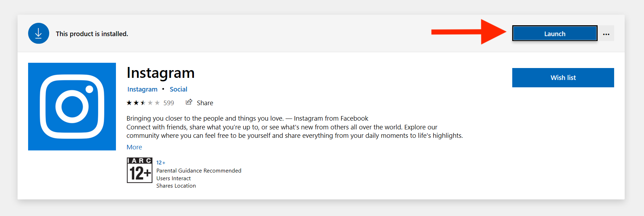Select the Share text label
The width and height of the screenshot is (644, 216).
click(205, 103)
